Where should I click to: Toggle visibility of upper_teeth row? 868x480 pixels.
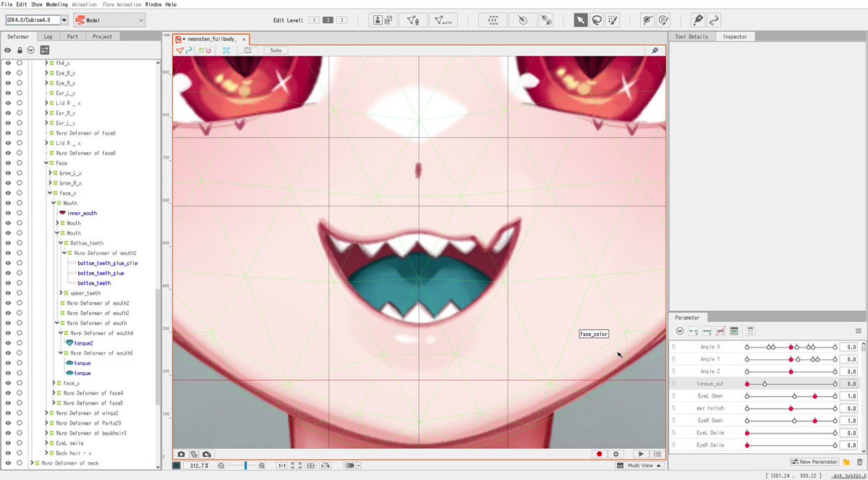click(x=8, y=293)
